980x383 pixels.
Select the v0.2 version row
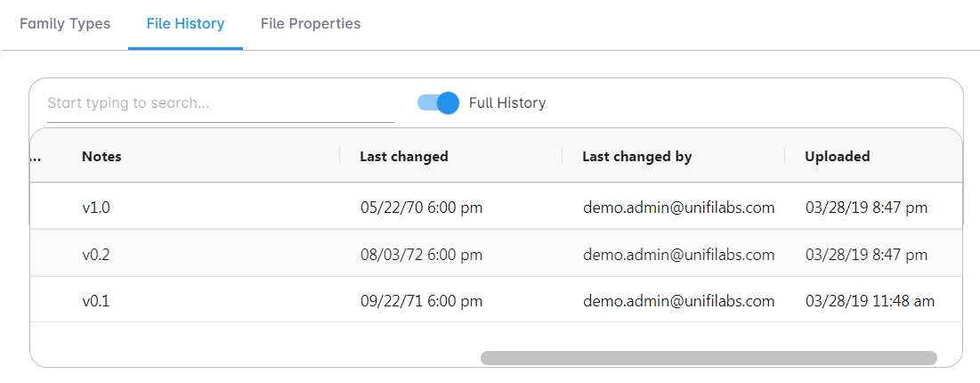(95, 255)
